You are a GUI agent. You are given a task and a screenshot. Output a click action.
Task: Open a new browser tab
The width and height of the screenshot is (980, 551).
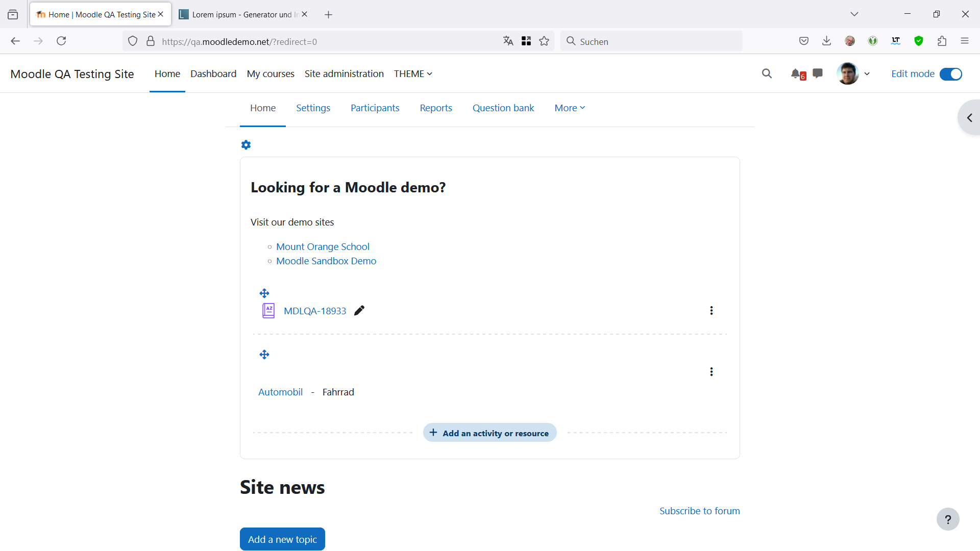coord(329,15)
